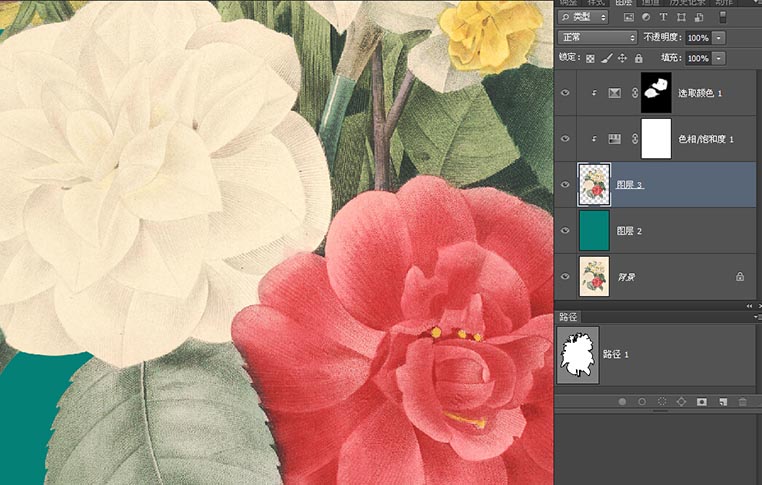
Task: Switch to the 通道 tab
Action: [650, 2]
